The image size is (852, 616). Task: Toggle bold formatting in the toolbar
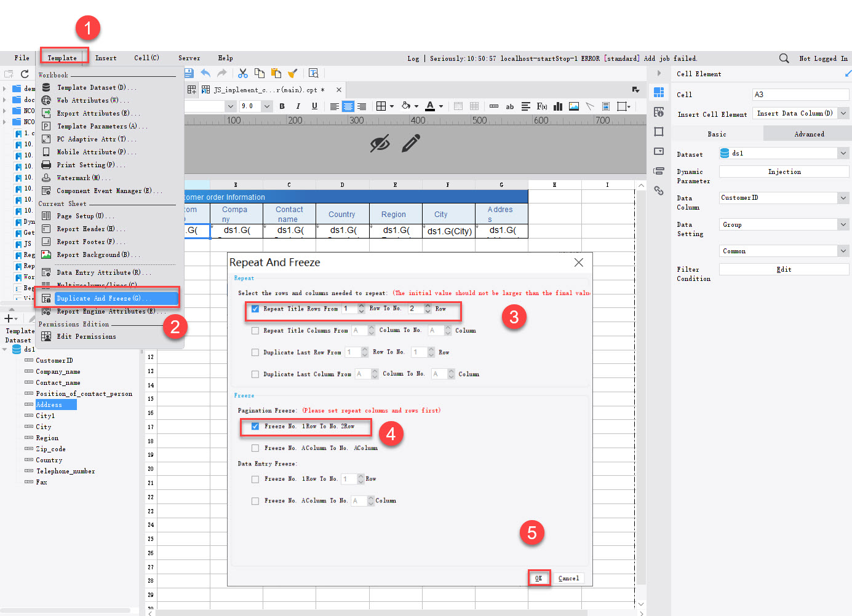pyautogui.click(x=282, y=106)
